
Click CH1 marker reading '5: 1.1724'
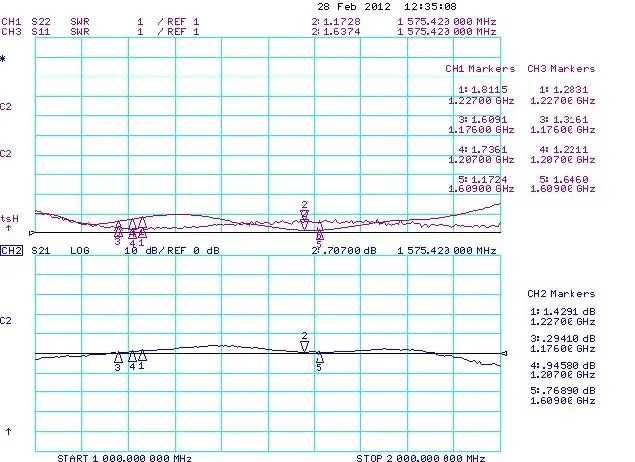click(x=483, y=179)
